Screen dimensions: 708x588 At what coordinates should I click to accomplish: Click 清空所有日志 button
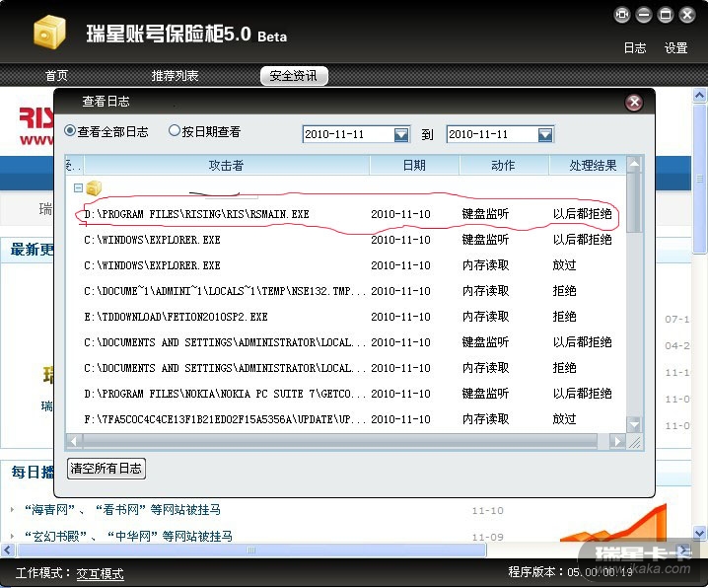point(106,469)
